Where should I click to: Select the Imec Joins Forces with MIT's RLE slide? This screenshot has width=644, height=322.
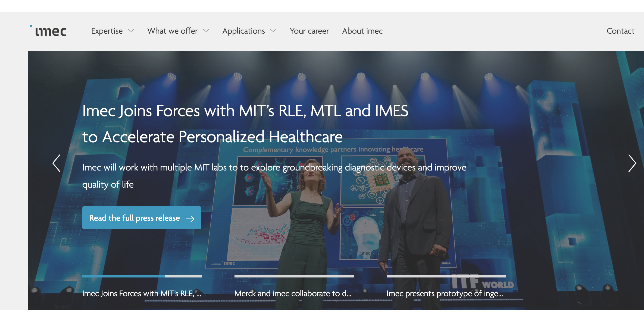pyautogui.click(x=142, y=293)
